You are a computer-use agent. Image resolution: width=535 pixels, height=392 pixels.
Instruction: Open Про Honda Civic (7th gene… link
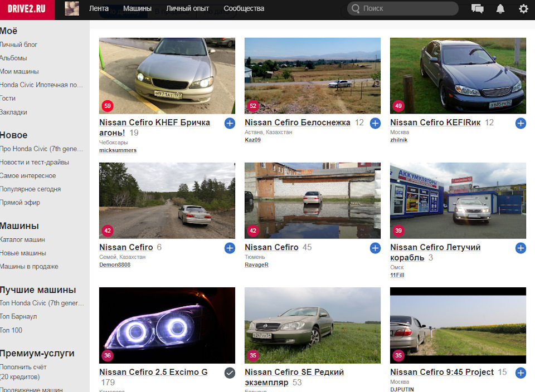pos(41,149)
